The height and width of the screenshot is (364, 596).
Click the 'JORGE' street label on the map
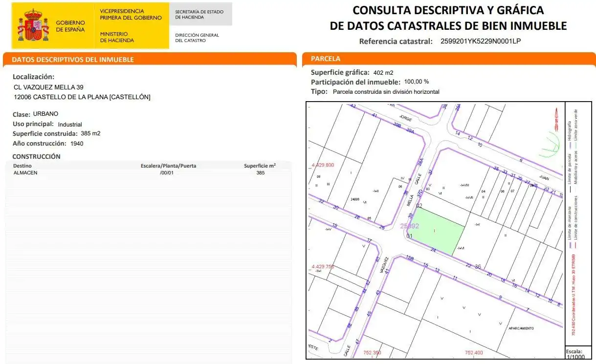(x=406, y=118)
